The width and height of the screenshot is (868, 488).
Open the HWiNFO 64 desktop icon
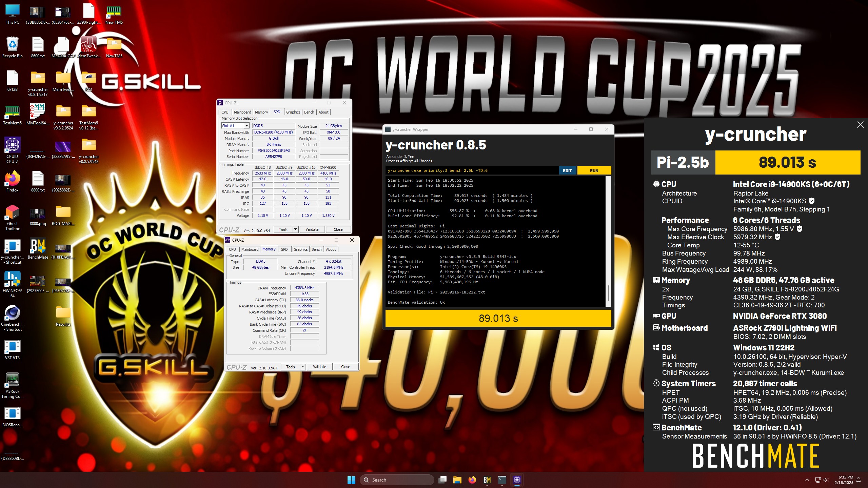click(13, 285)
